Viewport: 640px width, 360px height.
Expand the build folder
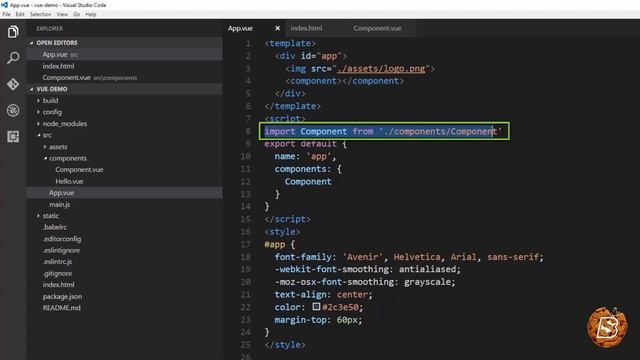coord(50,100)
